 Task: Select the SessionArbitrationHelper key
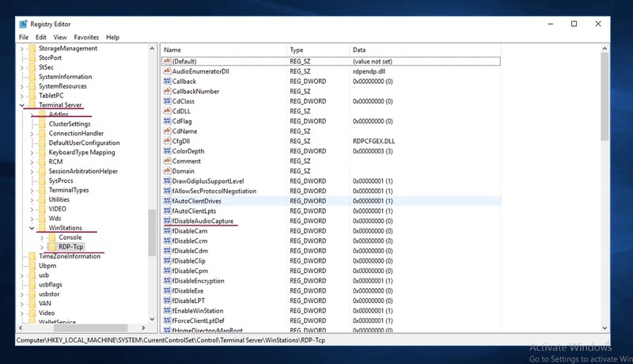83,171
